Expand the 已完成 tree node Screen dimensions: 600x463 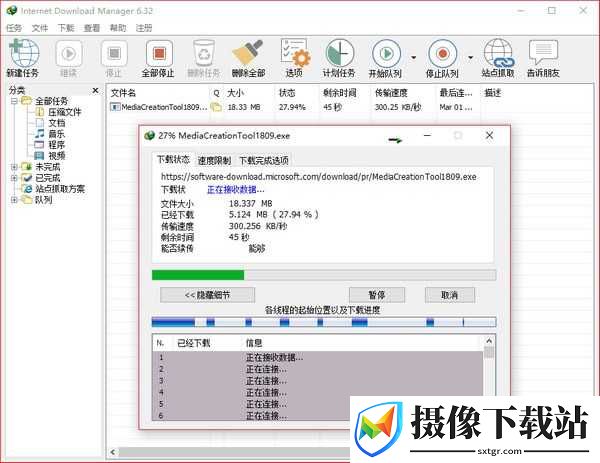(14, 178)
